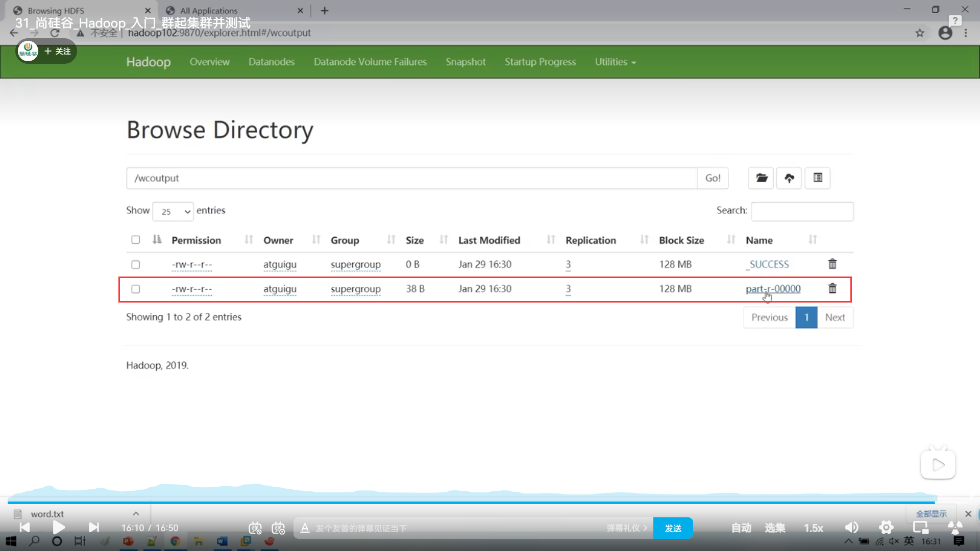980x551 pixels.
Task: Open the part-r-00000 file link
Action: click(x=773, y=289)
